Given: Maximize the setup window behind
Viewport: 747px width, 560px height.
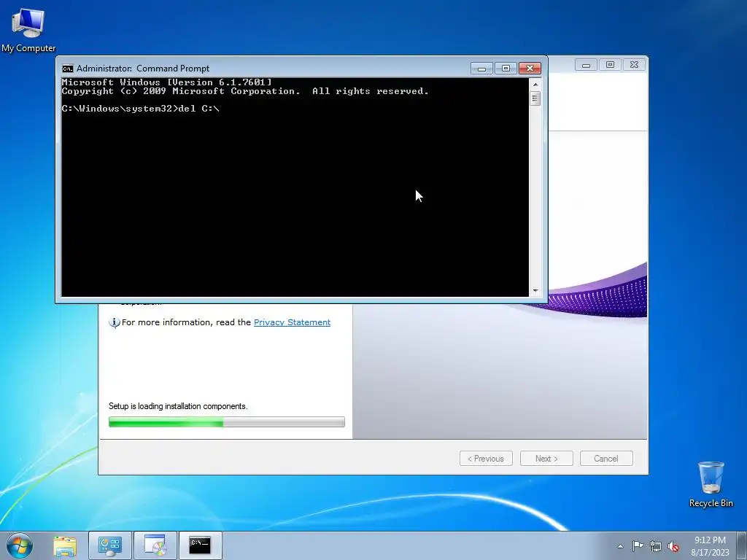Looking at the screenshot, I should click(x=611, y=65).
